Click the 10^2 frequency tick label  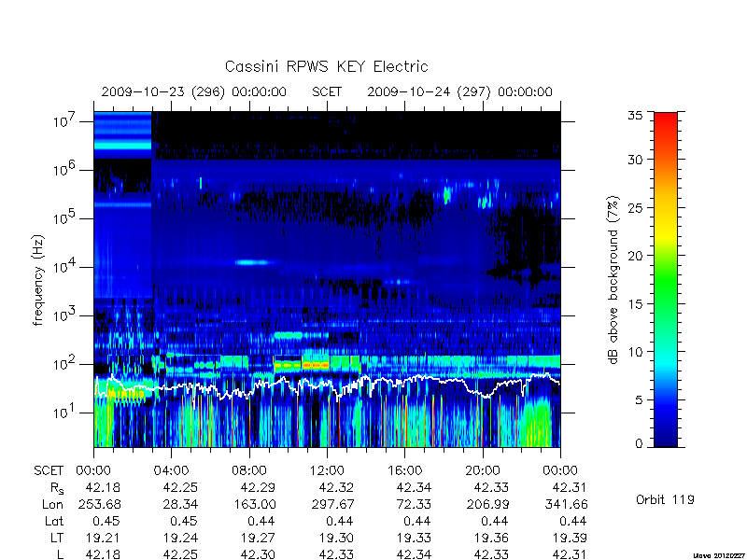tap(65, 363)
